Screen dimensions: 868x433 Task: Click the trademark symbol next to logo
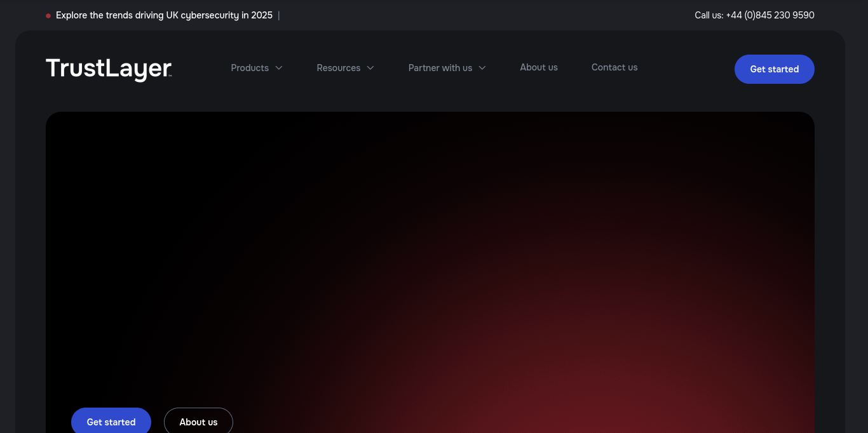170,76
